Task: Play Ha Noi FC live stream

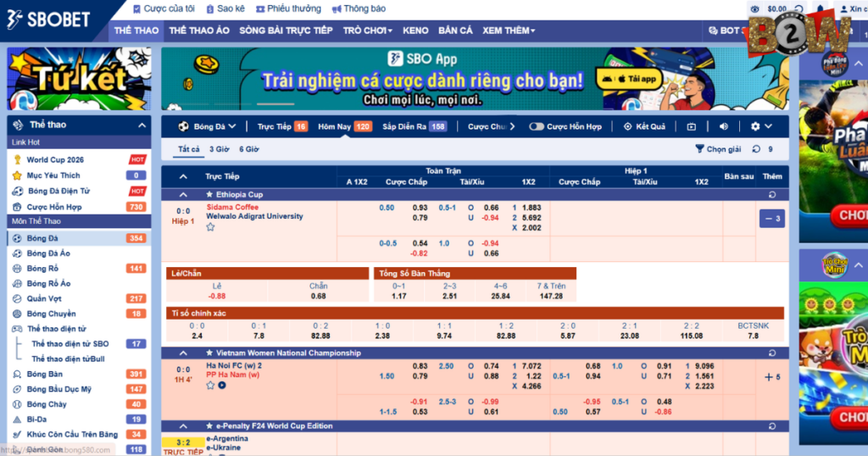Action: coord(222,385)
